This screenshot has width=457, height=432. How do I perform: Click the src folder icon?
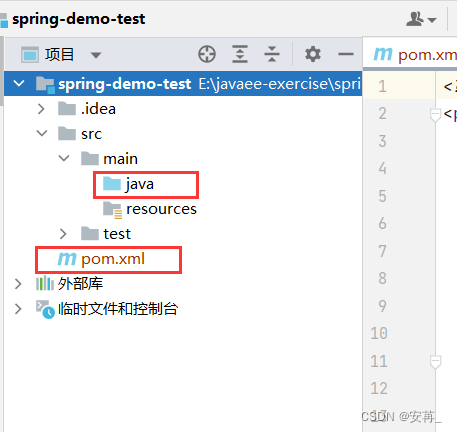pyautogui.click(x=67, y=134)
